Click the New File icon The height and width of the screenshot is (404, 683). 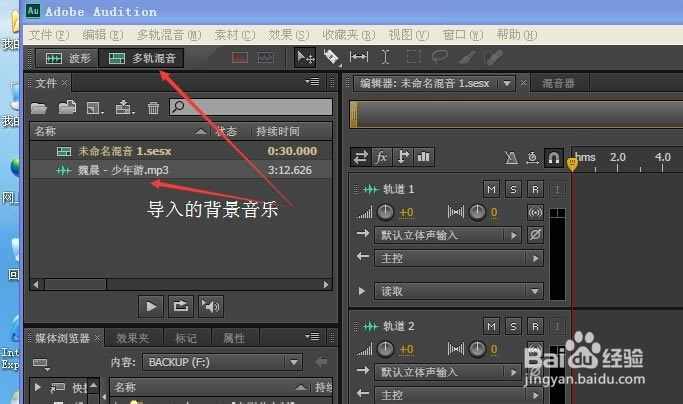[95, 108]
